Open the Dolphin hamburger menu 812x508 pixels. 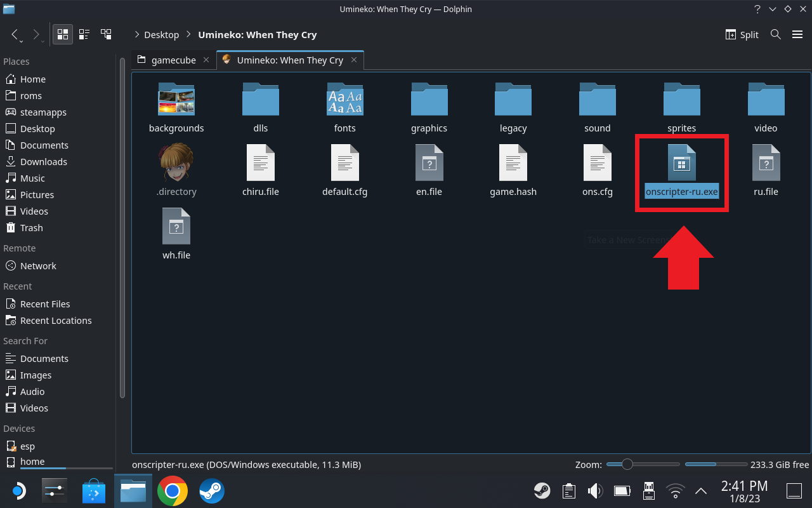pyautogui.click(x=797, y=34)
